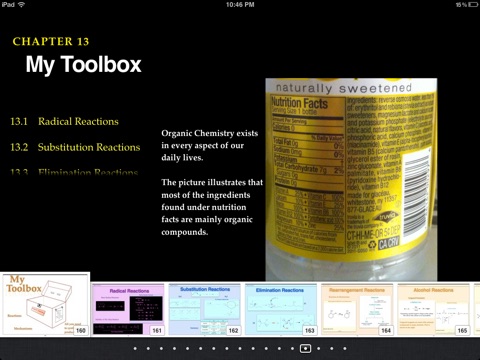Open the 13.1 Radical Reactions section

[64, 121]
